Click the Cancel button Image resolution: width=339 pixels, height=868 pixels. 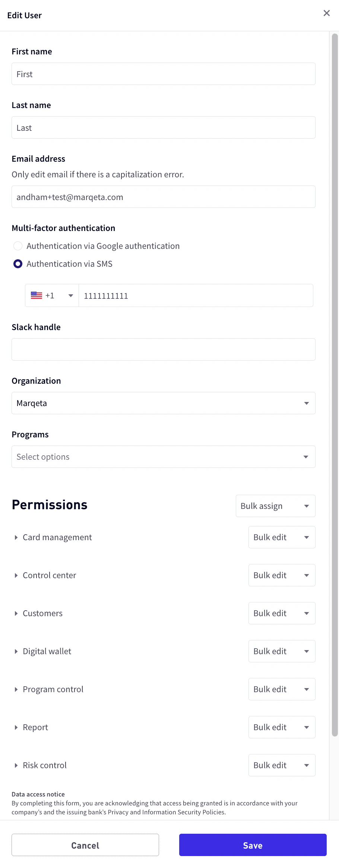click(x=85, y=845)
